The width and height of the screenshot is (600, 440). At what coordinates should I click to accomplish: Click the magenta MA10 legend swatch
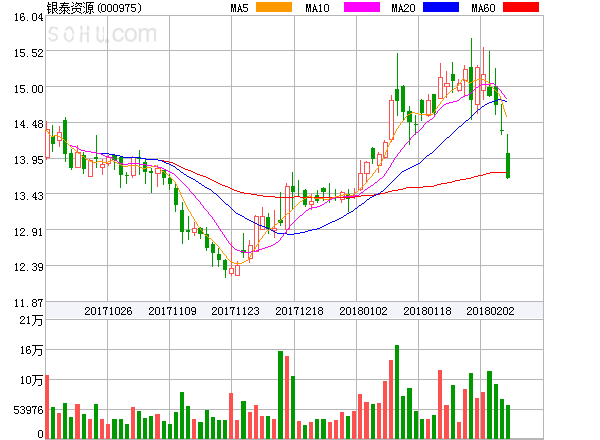point(362,7)
